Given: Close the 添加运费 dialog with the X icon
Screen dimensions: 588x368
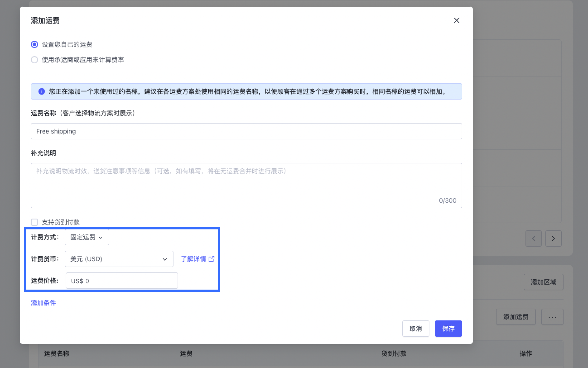Looking at the screenshot, I should (x=456, y=20).
